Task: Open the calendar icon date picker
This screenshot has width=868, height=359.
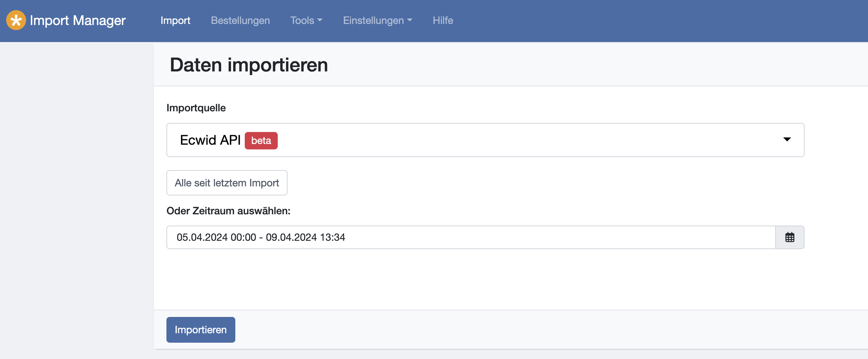Action: click(789, 238)
